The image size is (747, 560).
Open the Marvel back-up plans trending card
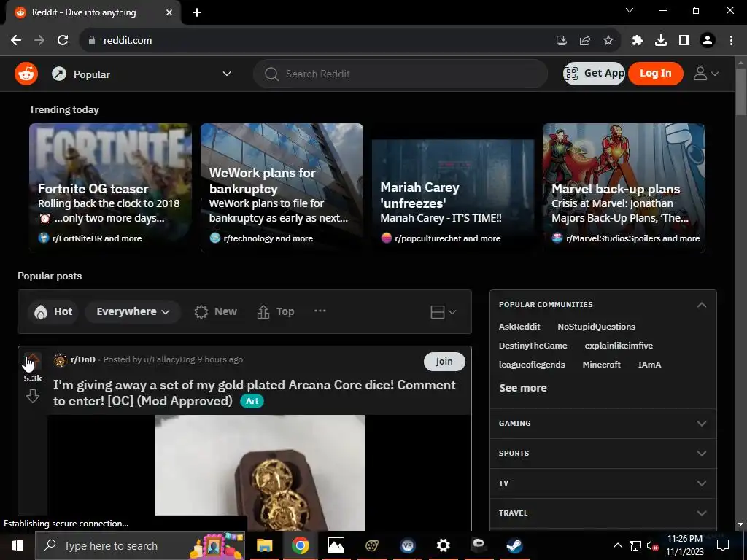tap(624, 187)
